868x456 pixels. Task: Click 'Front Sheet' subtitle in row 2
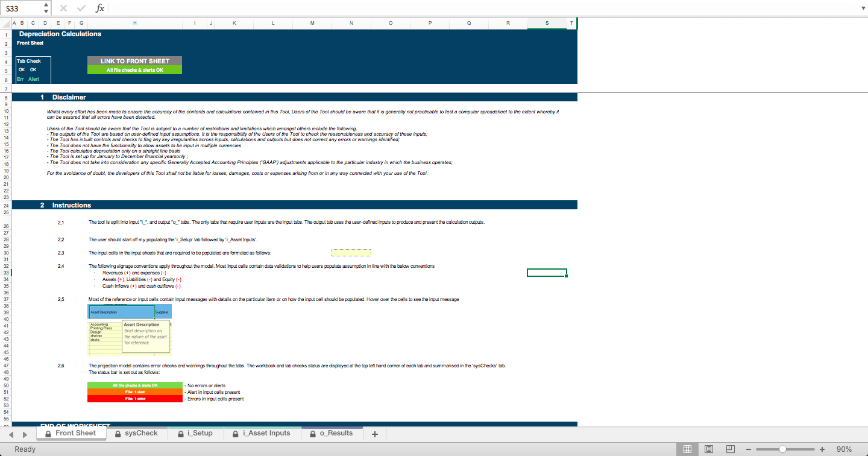click(x=30, y=43)
